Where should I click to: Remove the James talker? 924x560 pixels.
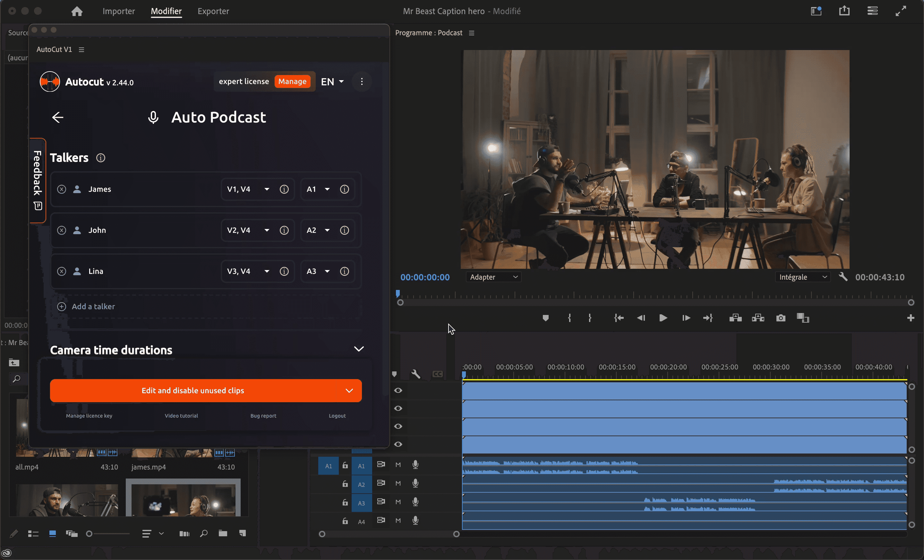click(62, 189)
